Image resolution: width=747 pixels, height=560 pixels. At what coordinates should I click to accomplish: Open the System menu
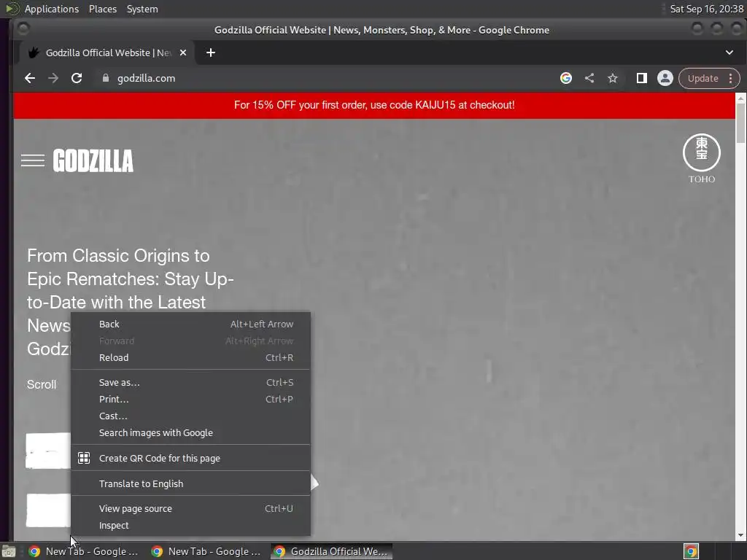[x=142, y=9]
